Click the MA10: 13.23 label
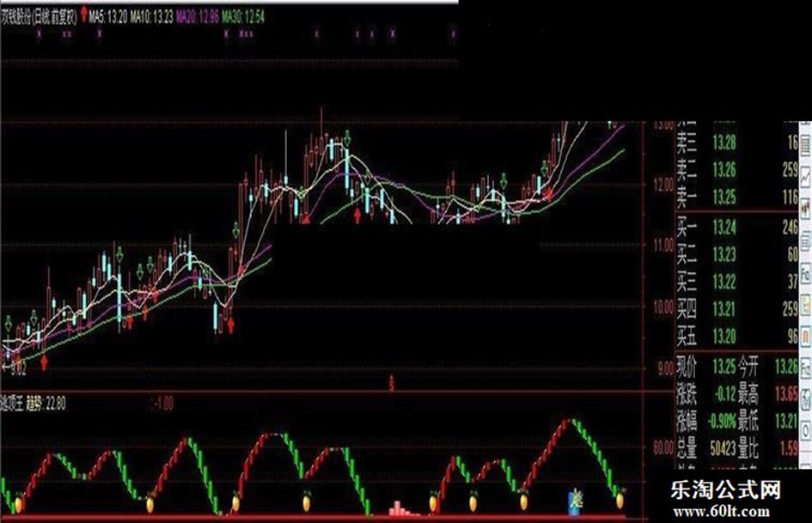This screenshot has height=523, width=812. coord(151,17)
